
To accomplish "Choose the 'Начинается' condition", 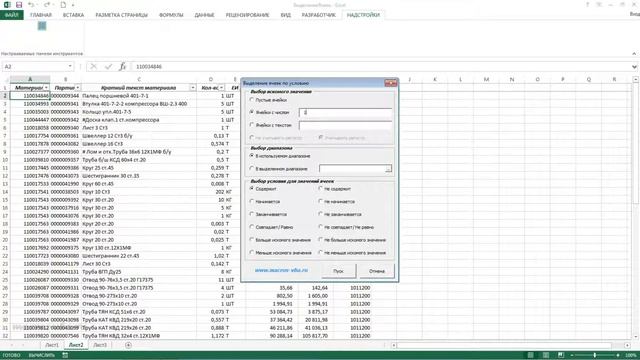I will (252, 201).
